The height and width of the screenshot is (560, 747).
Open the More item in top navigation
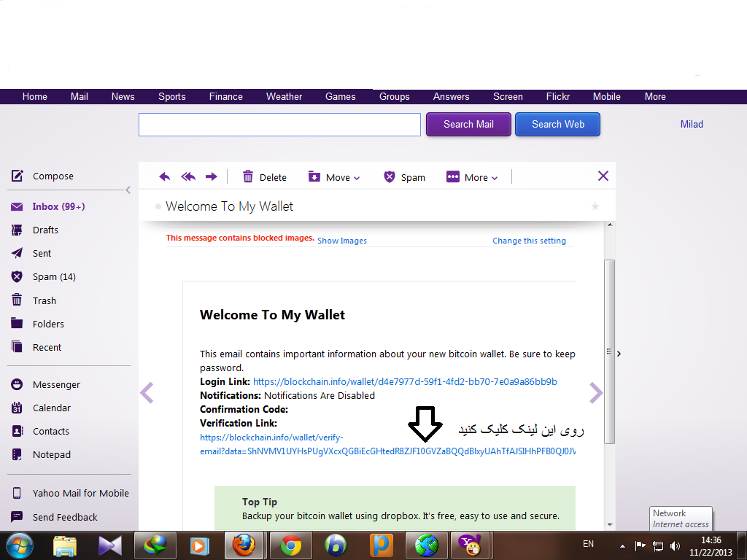pyautogui.click(x=655, y=97)
